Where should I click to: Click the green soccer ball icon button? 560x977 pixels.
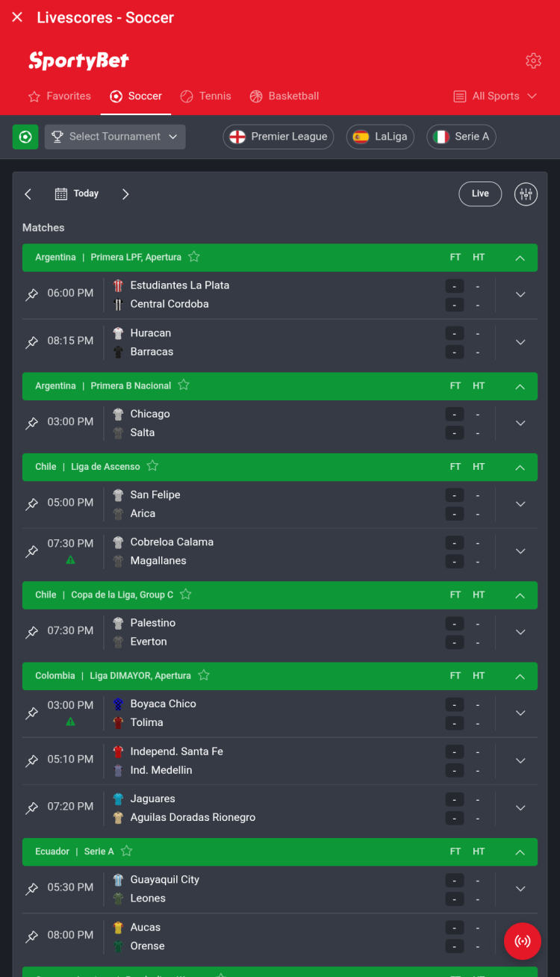25,137
